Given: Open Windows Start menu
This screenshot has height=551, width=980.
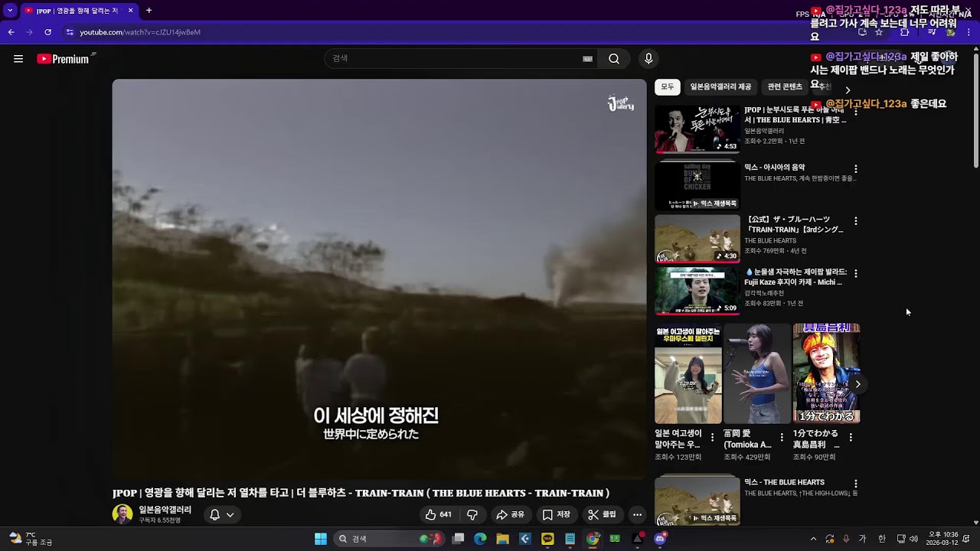Looking at the screenshot, I should pyautogui.click(x=321, y=539).
